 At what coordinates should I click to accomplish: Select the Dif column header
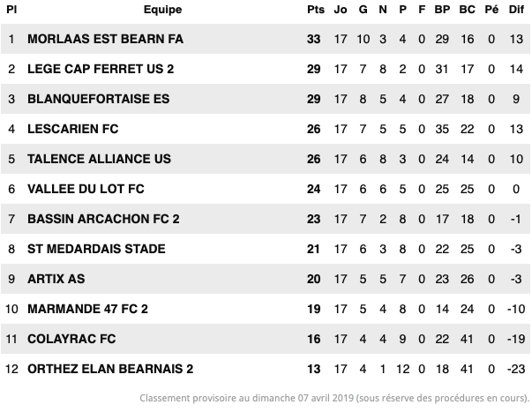point(516,10)
